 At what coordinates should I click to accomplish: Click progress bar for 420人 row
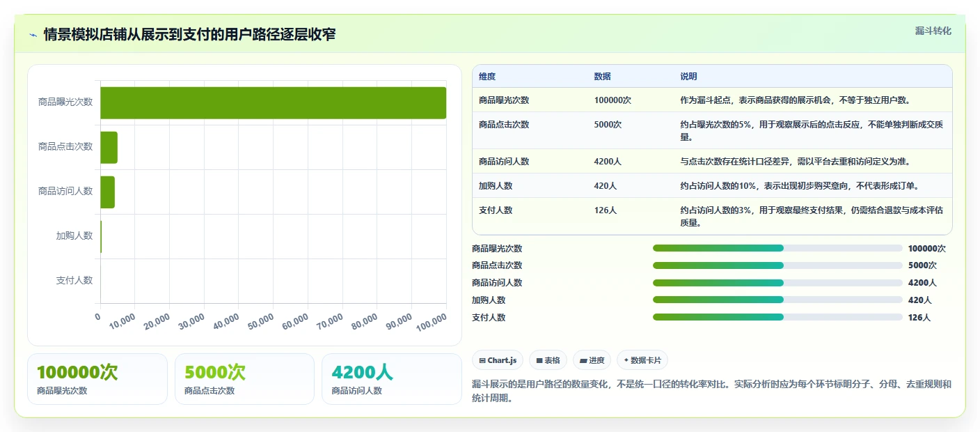[x=777, y=300]
